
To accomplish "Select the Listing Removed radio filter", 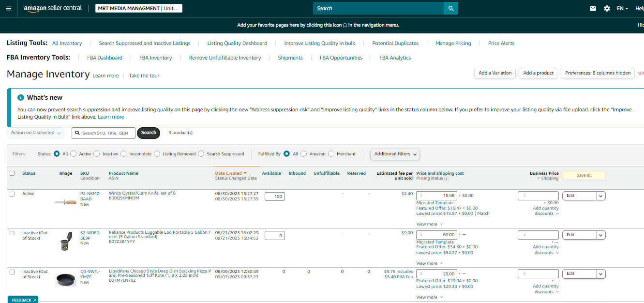I will point(157,154).
